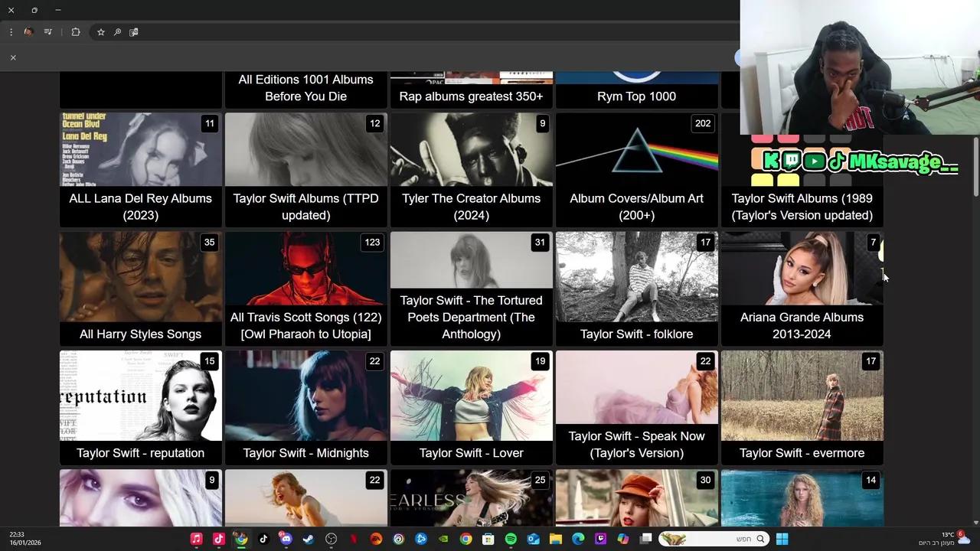The width and height of the screenshot is (980, 551).
Task: Open Task View from the taskbar
Action: 645,539
